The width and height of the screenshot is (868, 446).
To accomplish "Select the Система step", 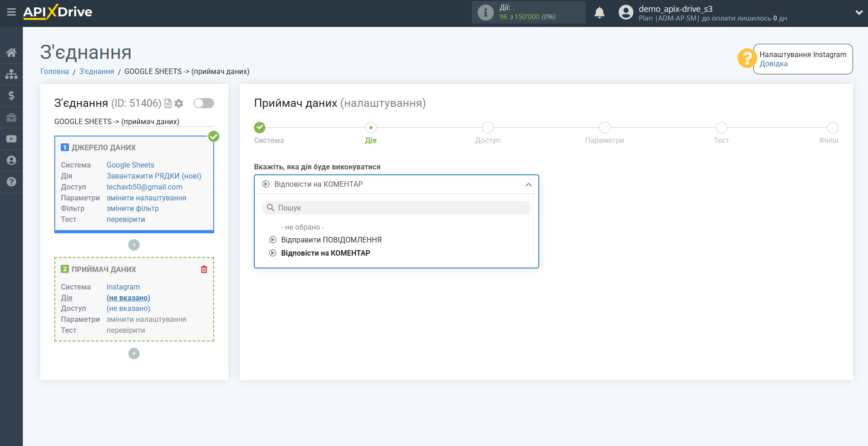I will 260,127.
